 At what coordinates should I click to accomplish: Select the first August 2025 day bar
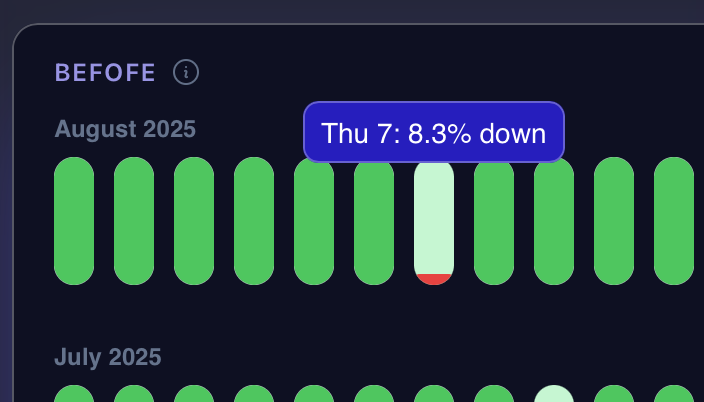[74, 221]
